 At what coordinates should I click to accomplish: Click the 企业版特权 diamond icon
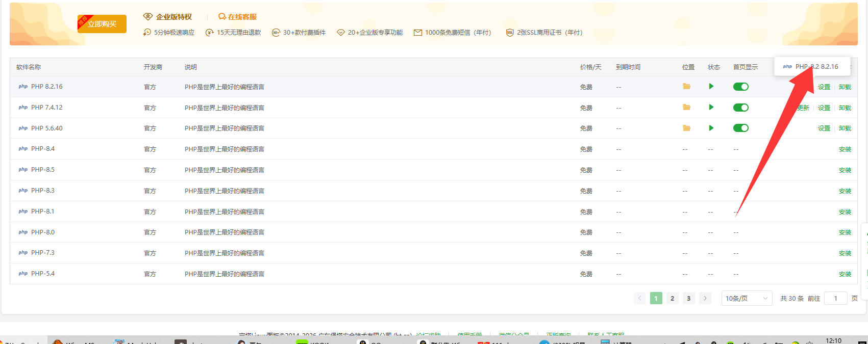click(148, 17)
